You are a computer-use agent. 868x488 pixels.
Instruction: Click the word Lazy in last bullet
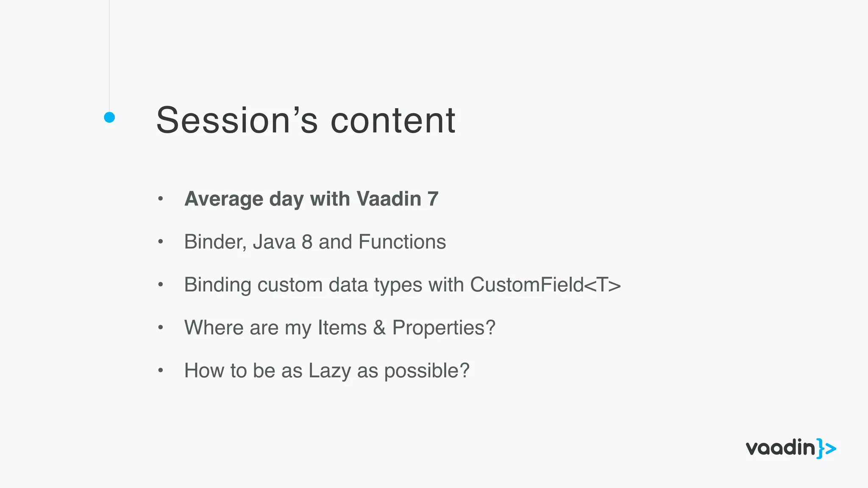click(329, 370)
